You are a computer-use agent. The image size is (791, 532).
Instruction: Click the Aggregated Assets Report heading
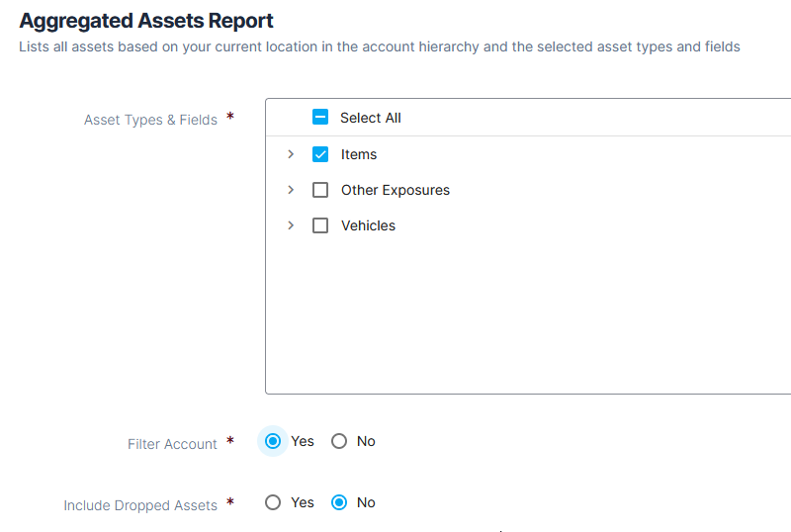point(146,21)
